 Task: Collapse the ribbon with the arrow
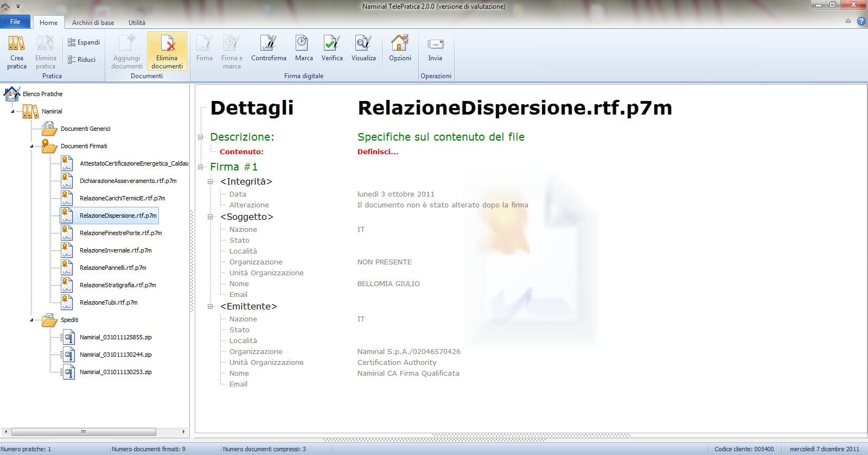point(848,22)
